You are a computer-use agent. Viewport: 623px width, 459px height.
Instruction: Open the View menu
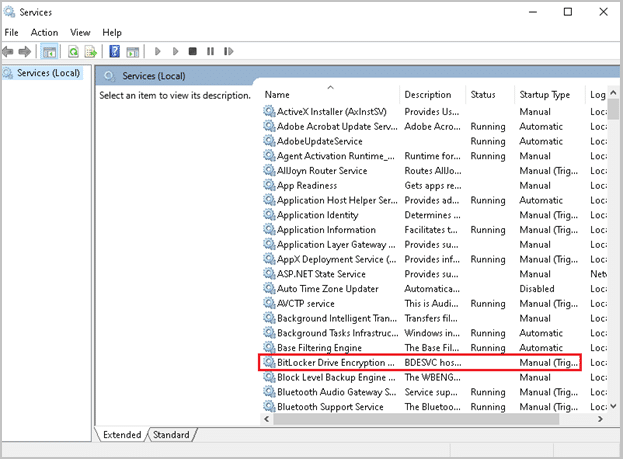pyautogui.click(x=80, y=32)
